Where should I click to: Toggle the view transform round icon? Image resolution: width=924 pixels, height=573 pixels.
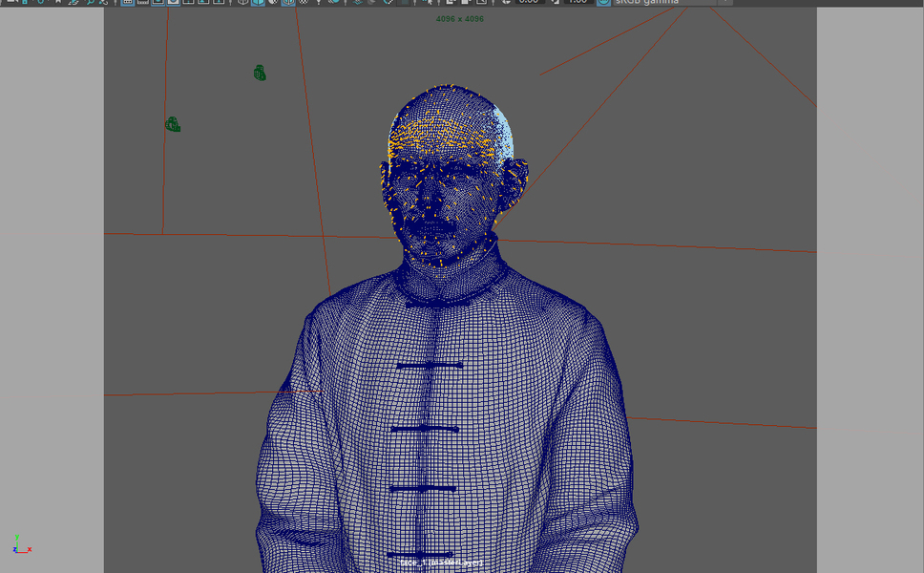603,2
